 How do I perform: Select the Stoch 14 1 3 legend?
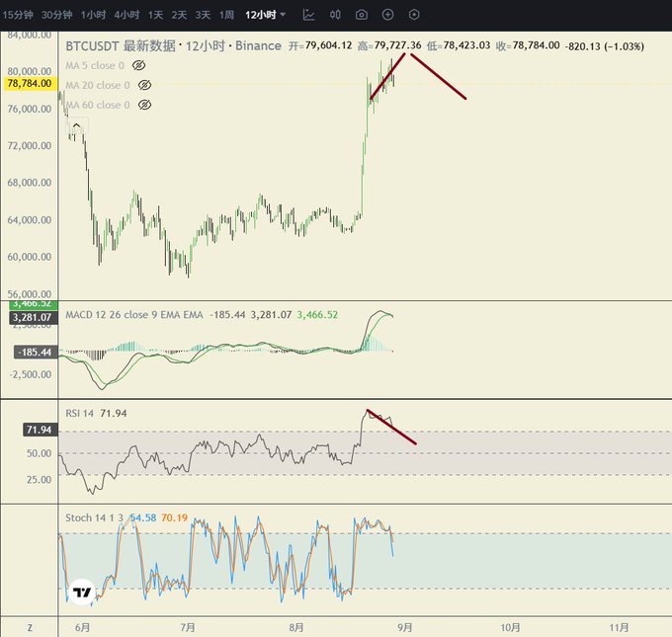[94, 518]
